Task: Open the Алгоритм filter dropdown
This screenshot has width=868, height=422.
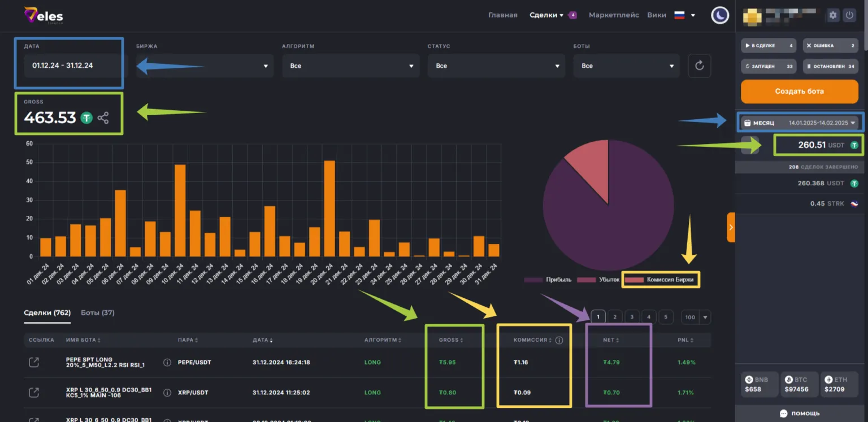Action: [x=350, y=66]
